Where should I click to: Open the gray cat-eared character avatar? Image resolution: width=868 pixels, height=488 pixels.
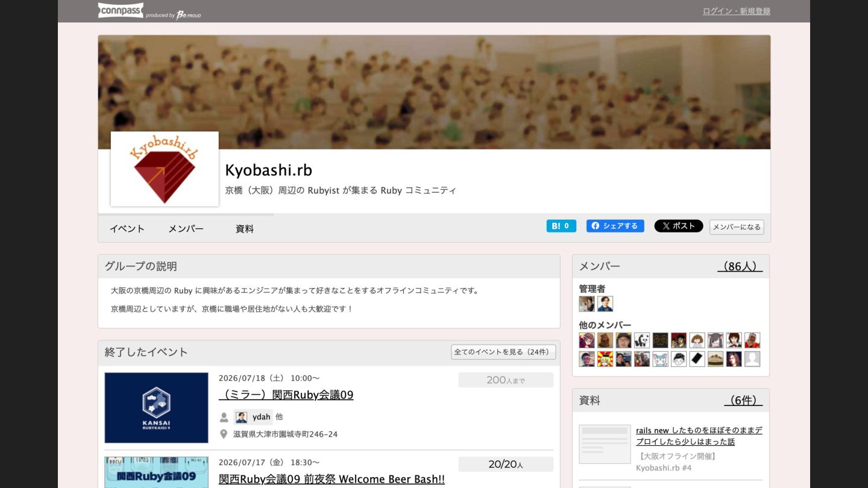[x=715, y=340]
